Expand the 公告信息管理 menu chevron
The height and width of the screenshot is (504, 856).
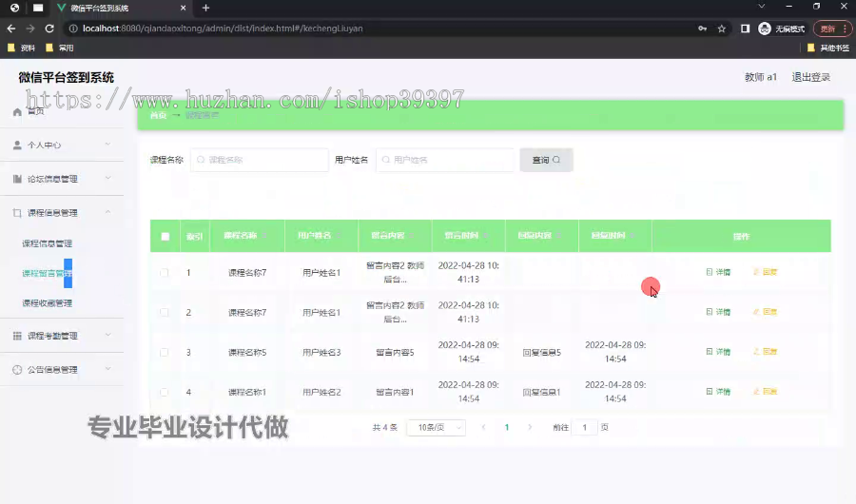(x=107, y=369)
